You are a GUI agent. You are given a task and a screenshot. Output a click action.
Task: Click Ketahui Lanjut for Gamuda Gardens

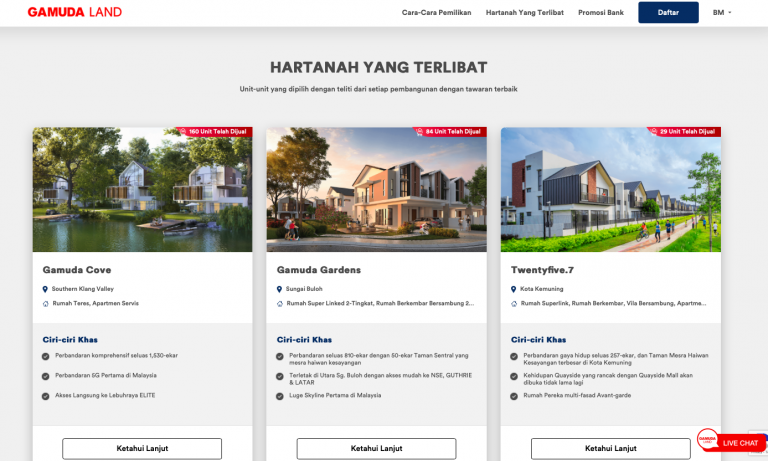point(376,448)
